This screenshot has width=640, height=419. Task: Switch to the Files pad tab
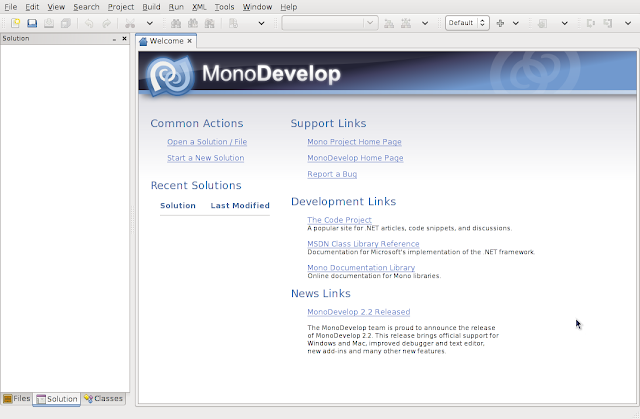coord(17,399)
